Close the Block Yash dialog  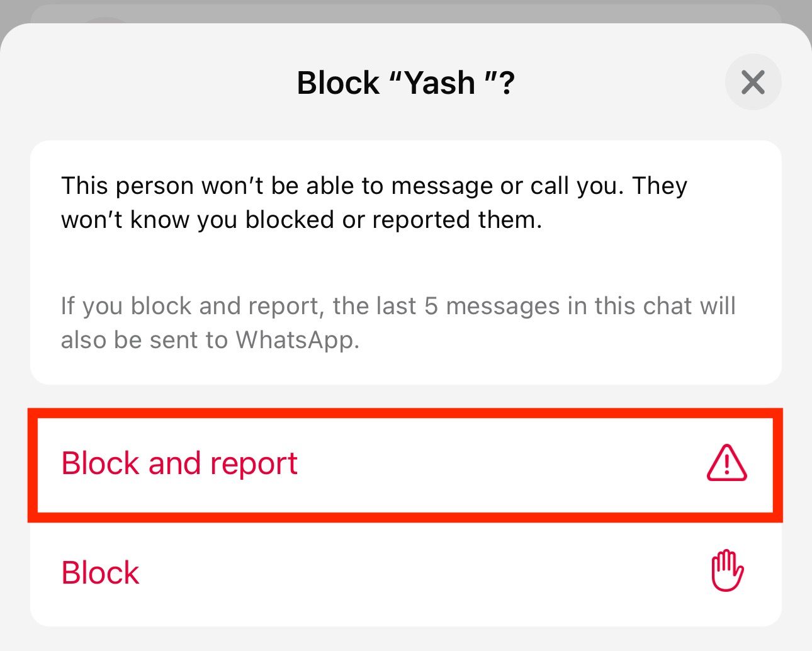[753, 82]
